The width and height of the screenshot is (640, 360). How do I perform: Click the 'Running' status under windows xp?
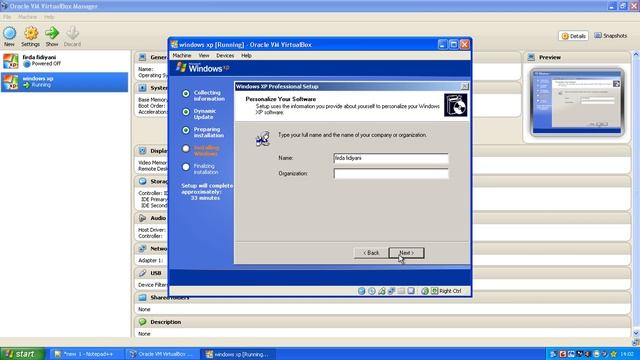41,85
